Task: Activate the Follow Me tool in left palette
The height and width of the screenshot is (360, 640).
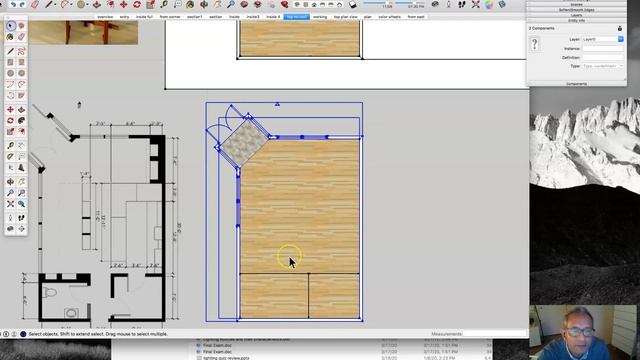Action: tap(22, 120)
